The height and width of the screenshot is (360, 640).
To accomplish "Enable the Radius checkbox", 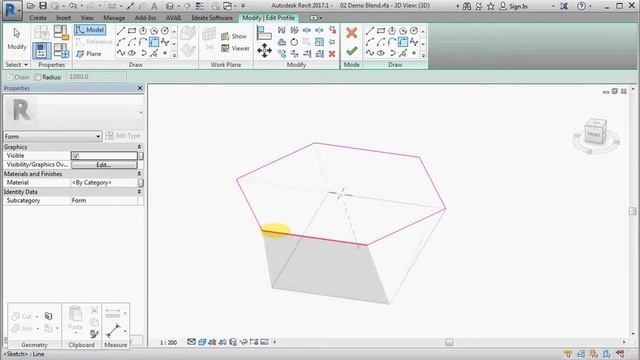I will pyautogui.click(x=38, y=77).
